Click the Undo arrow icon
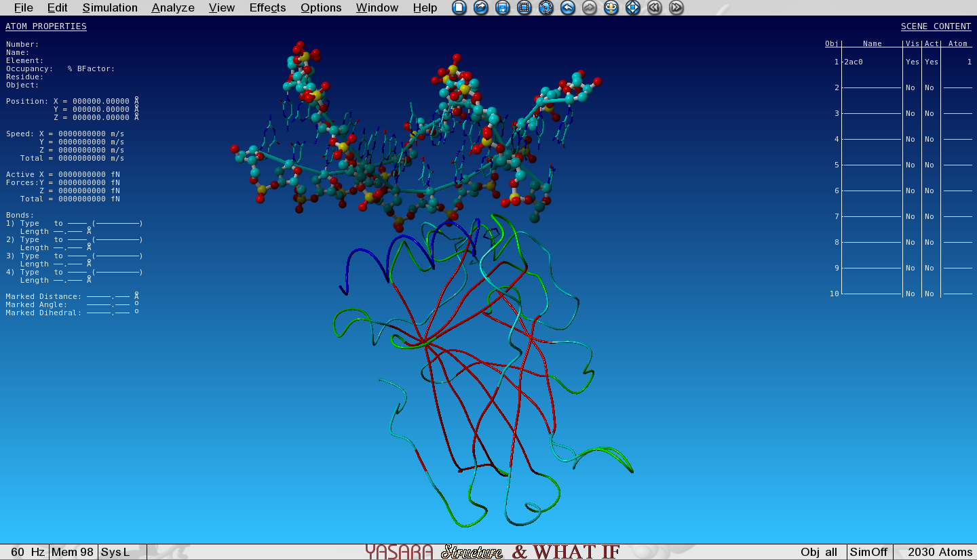This screenshot has height=560, width=977. 568,8
